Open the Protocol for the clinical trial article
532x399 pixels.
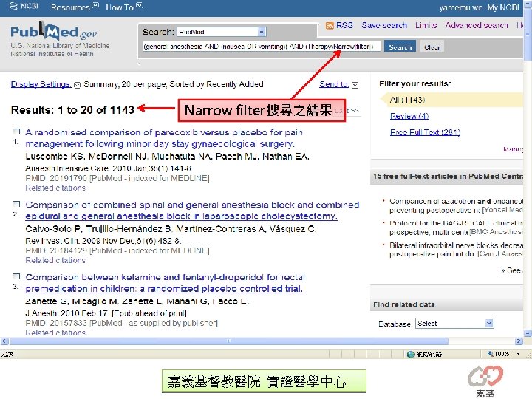pos(456,228)
